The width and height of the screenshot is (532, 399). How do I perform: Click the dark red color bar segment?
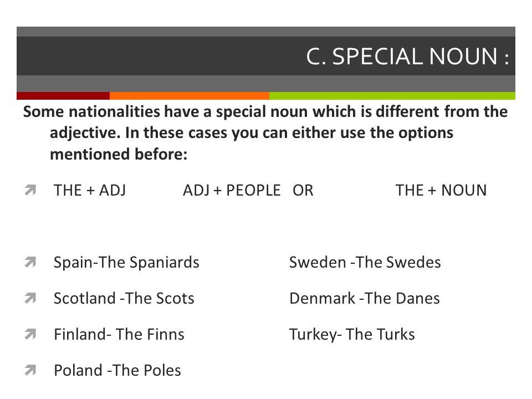point(63,96)
